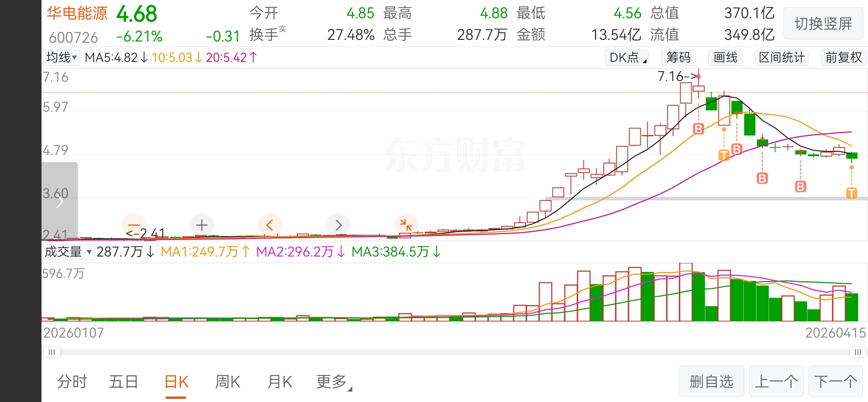The width and height of the screenshot is (868, 402).
Task: Tap the magenta 20:5.42 moving average value
Action: [231, 58]
